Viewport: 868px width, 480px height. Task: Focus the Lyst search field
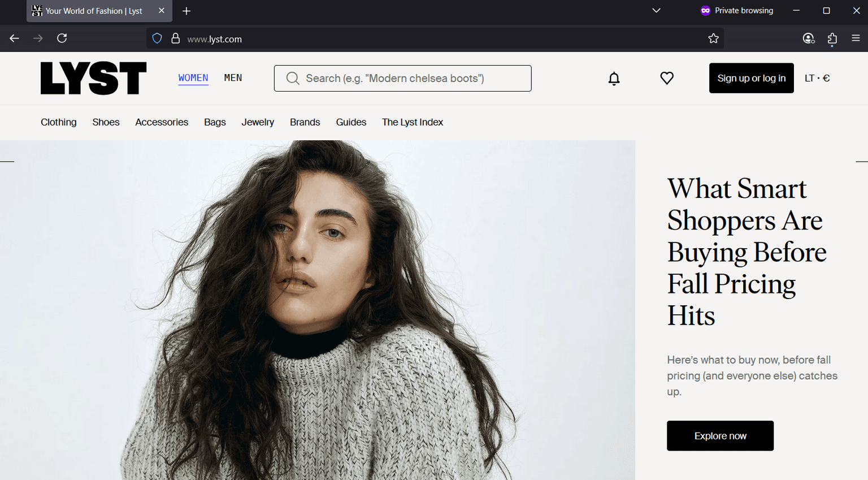(402, 79)
